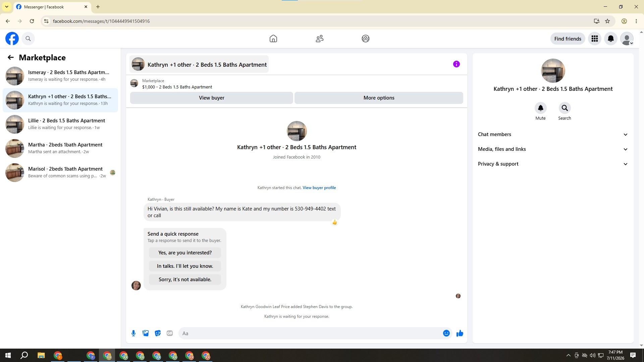Image resolution: width=644 pixels, height=362 pixels.
Task: Open the Friends icon in top navigation
Action: click(x=320, y=39)
